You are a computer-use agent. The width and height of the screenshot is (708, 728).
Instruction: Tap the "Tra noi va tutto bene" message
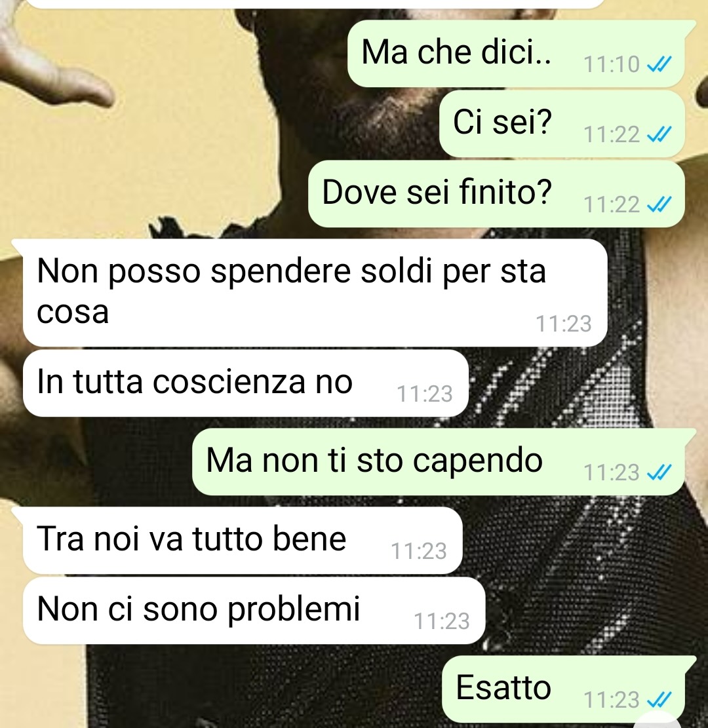click(x=243, y=540)
